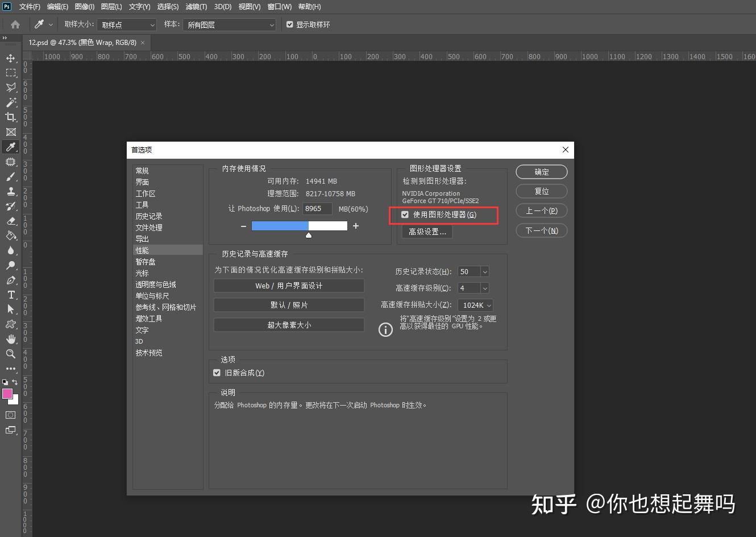Image resolution: width=756 pixels, height=537 pixels.
Task: Select the Custom Shape tool
Action: pyautogui.click(x=11, y=324)
